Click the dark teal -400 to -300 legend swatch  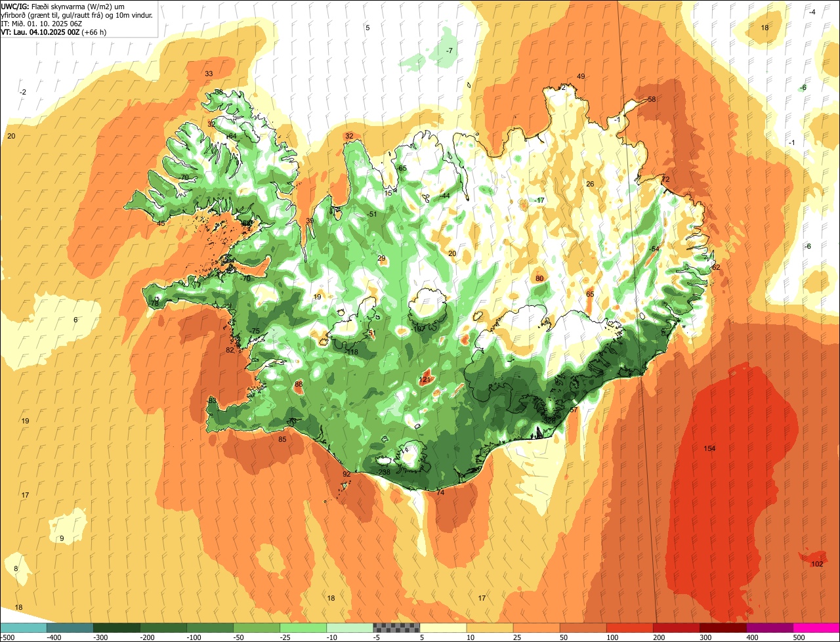pyautogui.click(x=70, y=628)
